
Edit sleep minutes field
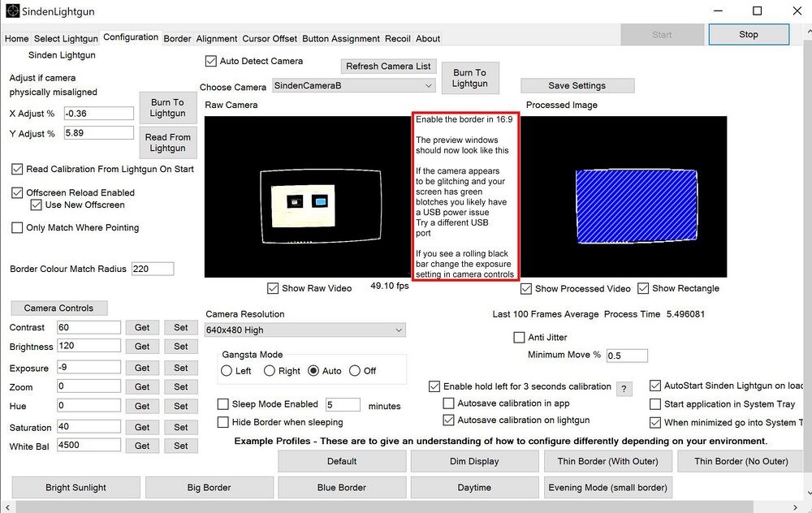343,405
